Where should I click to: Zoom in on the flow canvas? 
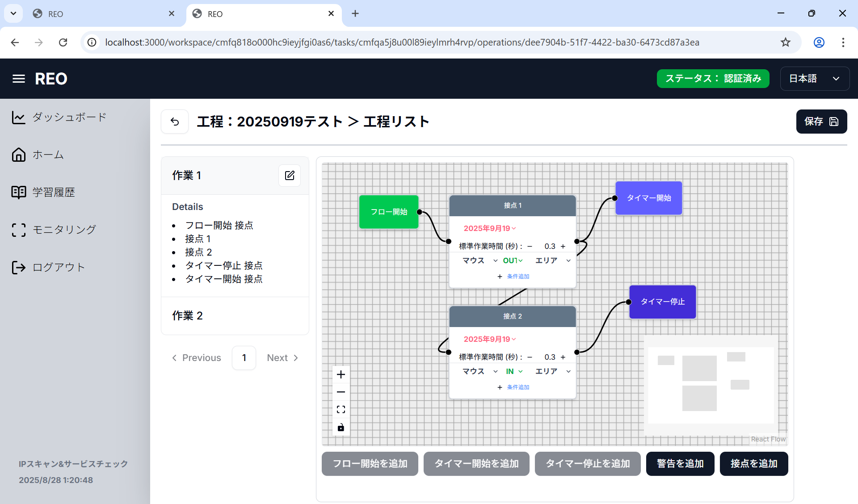click(341, 374)
